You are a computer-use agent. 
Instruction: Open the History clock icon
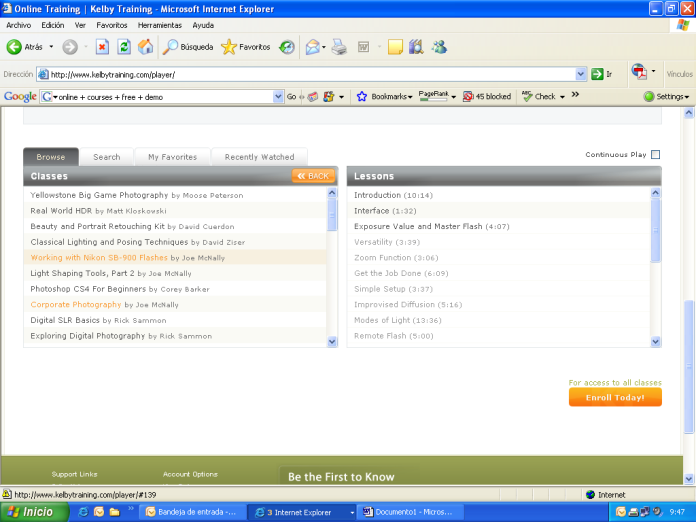[287, 47]
